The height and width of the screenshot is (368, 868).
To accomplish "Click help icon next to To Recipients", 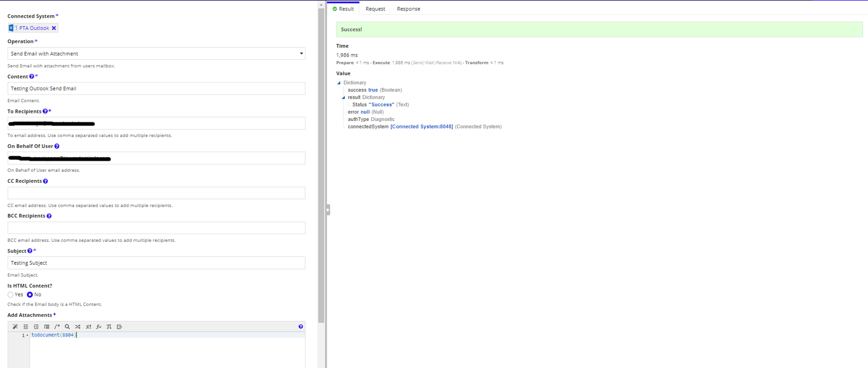I will [x=45, y=111].
